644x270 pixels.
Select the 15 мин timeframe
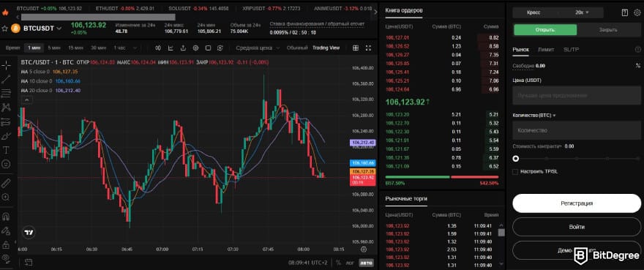tap(75, 48)
